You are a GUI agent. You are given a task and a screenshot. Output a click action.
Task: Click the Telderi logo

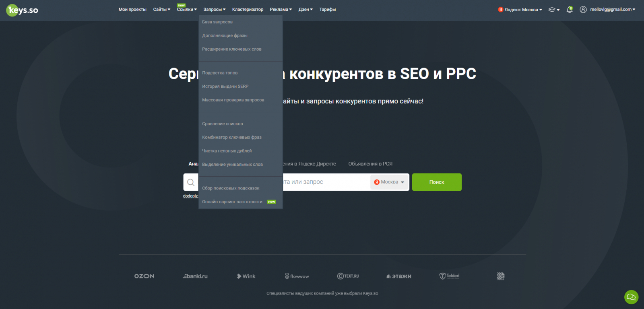click(449, 276)
